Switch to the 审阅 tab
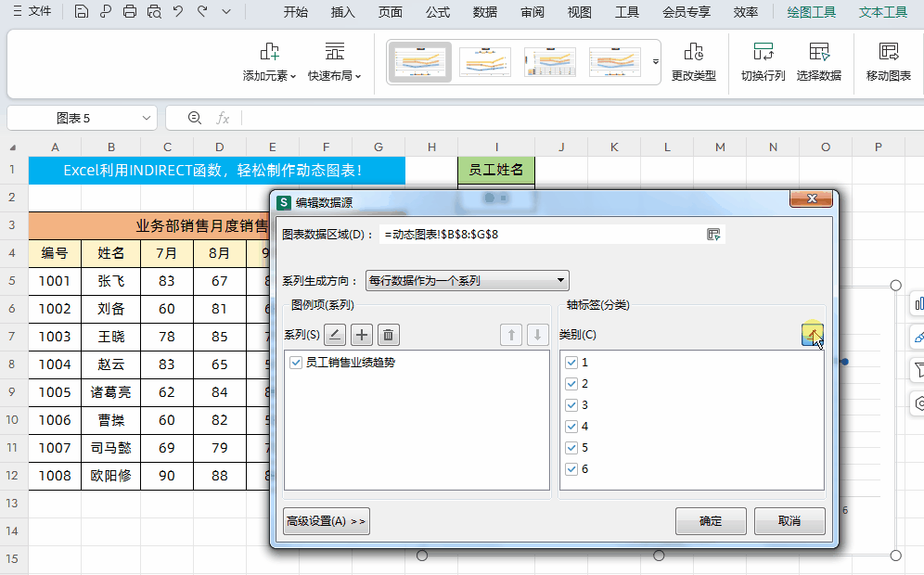The image size is (924, 575). point(533,12)
